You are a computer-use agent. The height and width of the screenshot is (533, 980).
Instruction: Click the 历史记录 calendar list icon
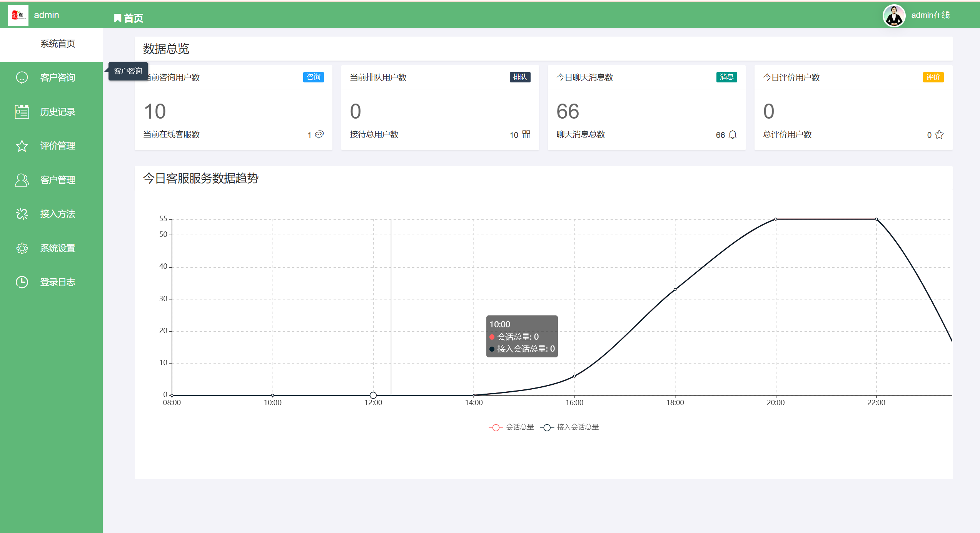click(x=22, y=112)
